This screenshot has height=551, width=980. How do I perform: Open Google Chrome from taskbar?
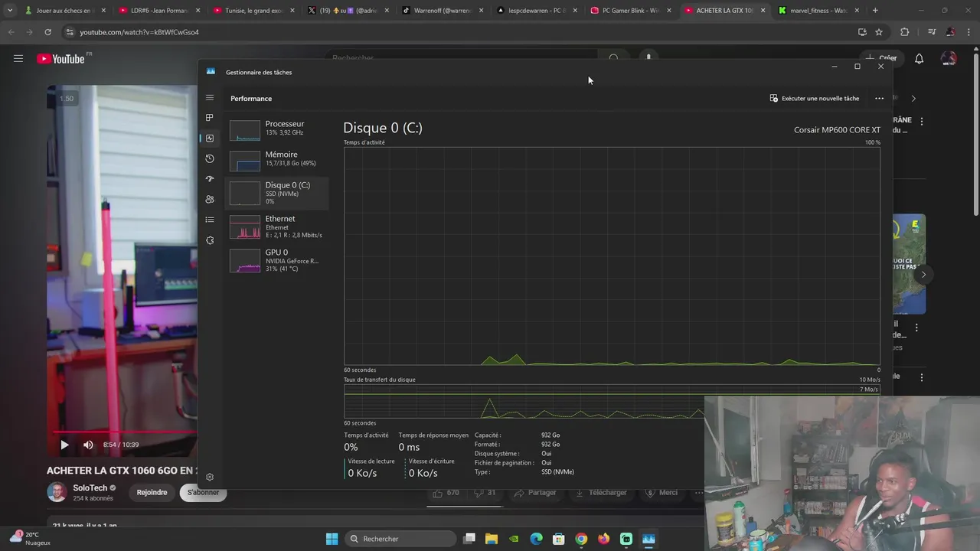[x=581, y=539]
